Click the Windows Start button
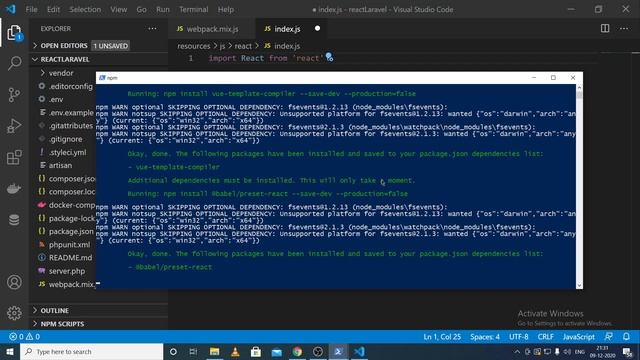640x360 pixels. click(x=10, y=351)
